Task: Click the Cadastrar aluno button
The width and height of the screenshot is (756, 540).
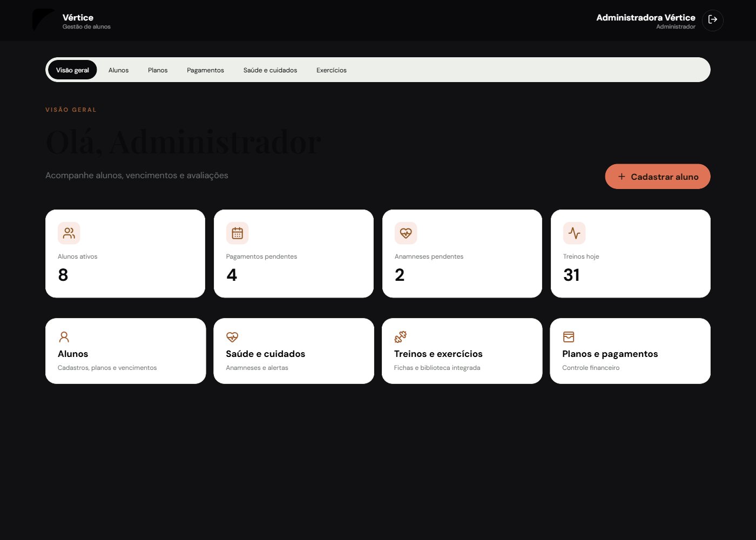Action: click(x=658, y=177)
